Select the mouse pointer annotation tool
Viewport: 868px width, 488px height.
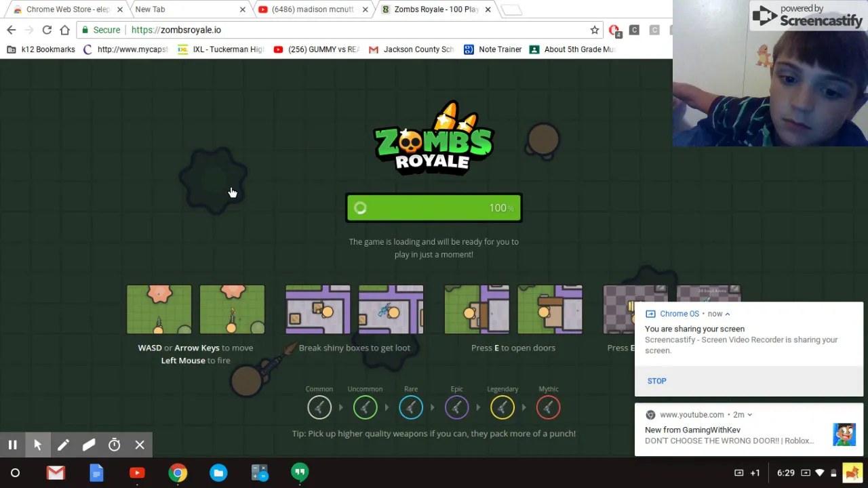[38, 445]
